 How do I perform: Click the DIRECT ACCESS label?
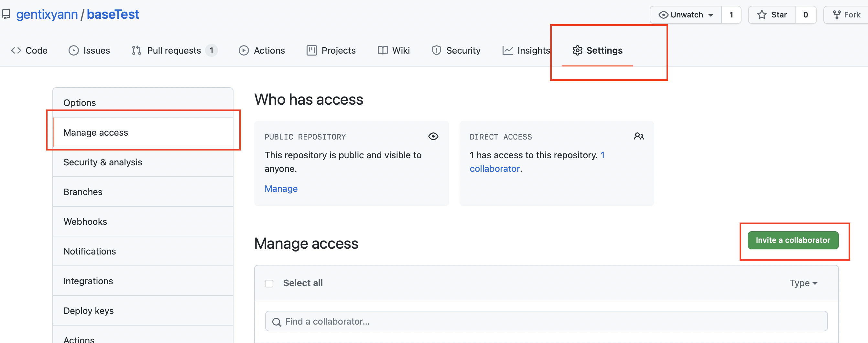[501, 137]
